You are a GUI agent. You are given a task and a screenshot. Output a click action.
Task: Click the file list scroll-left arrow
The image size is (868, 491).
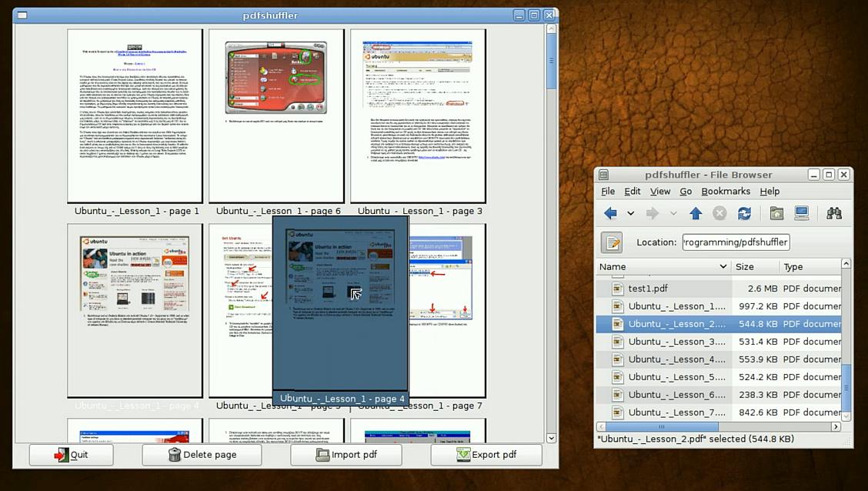pyautogui.click(x=601, y=427)
